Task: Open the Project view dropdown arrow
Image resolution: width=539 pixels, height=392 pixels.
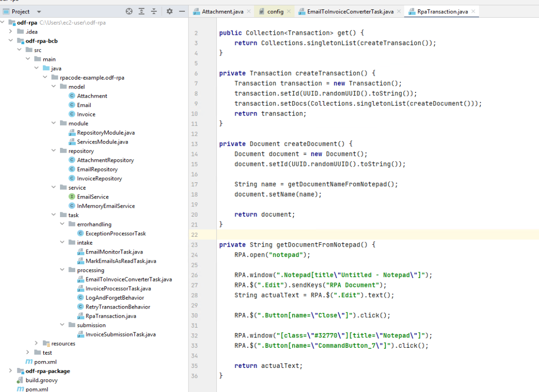Action: coord(39,12)
